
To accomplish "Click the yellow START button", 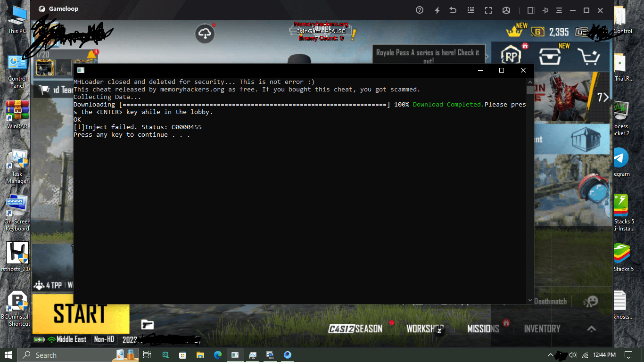I will pos(81,313).
